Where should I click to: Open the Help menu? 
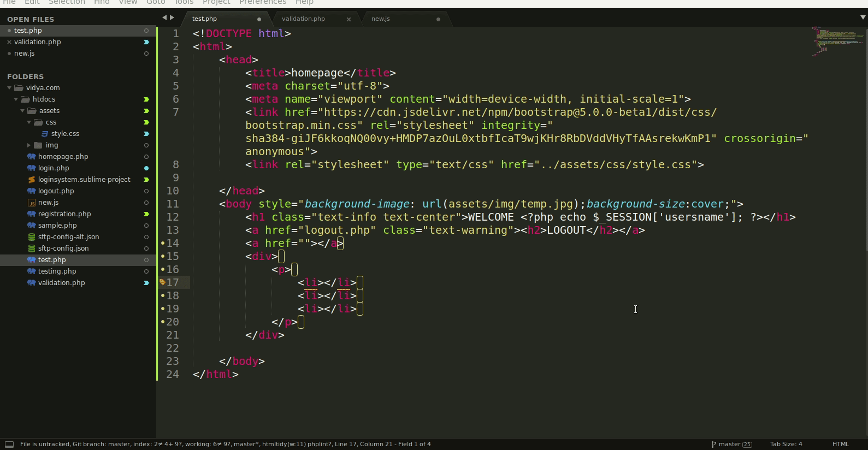pos(304,2)
